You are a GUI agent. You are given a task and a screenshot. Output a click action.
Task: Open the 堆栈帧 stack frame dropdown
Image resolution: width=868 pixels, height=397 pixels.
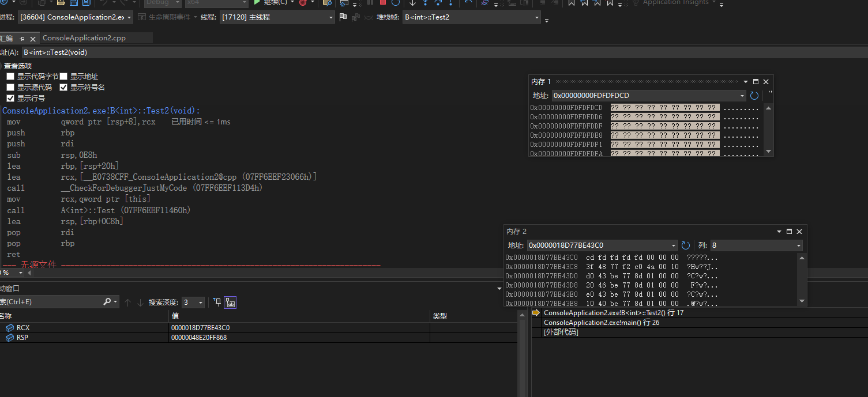pyautogui.click(x=472, y=17)
